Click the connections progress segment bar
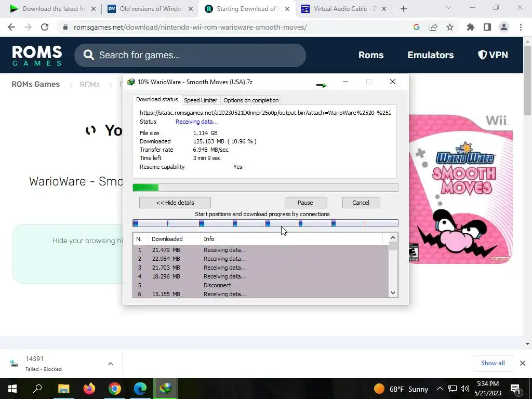The width and height of the screenshot is (532, 399). (x=265, y=223)
